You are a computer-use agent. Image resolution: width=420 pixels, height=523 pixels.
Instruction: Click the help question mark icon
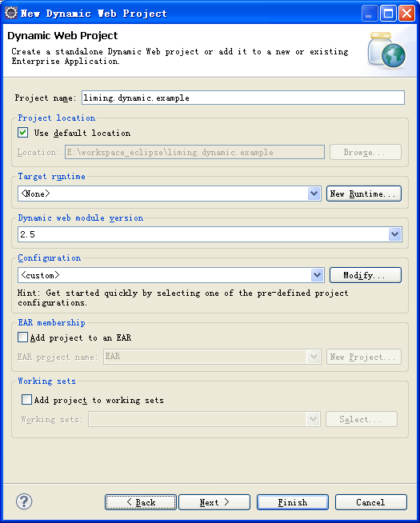tap(24, 501)
